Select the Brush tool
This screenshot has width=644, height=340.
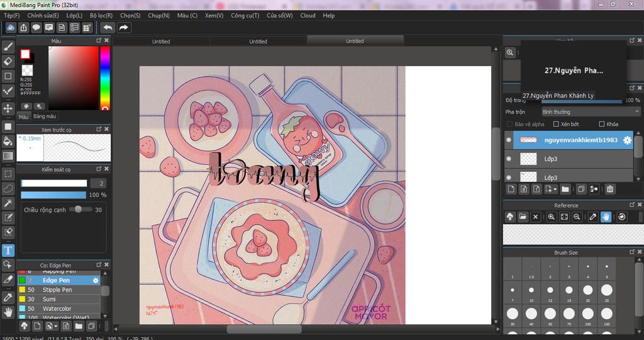pyautogui.click(x=8, y=47)
